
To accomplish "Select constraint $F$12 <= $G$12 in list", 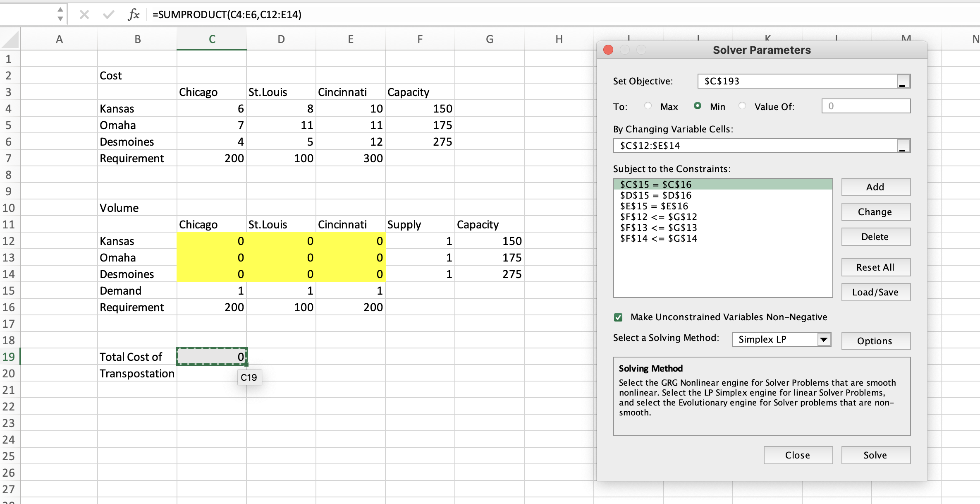I will click(658, 217).
